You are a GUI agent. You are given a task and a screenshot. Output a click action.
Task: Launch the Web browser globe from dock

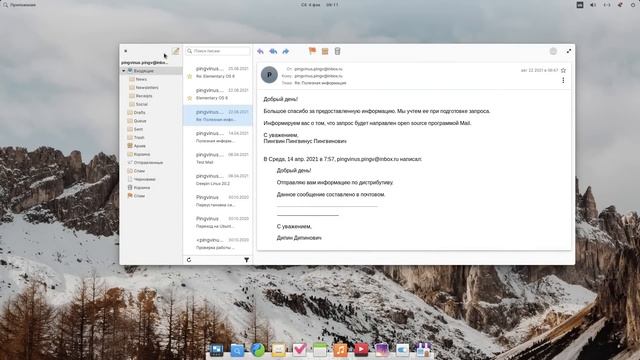(258, 349)
